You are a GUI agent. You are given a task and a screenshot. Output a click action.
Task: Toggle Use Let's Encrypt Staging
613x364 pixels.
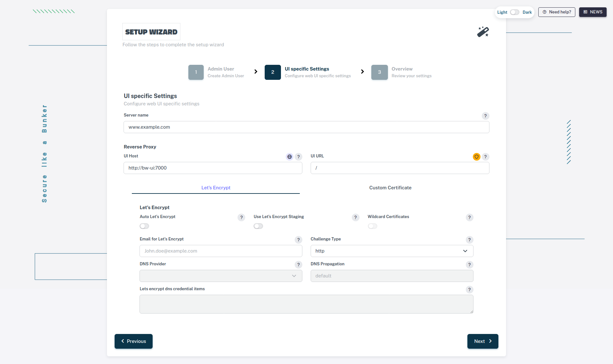pos(258,226)
